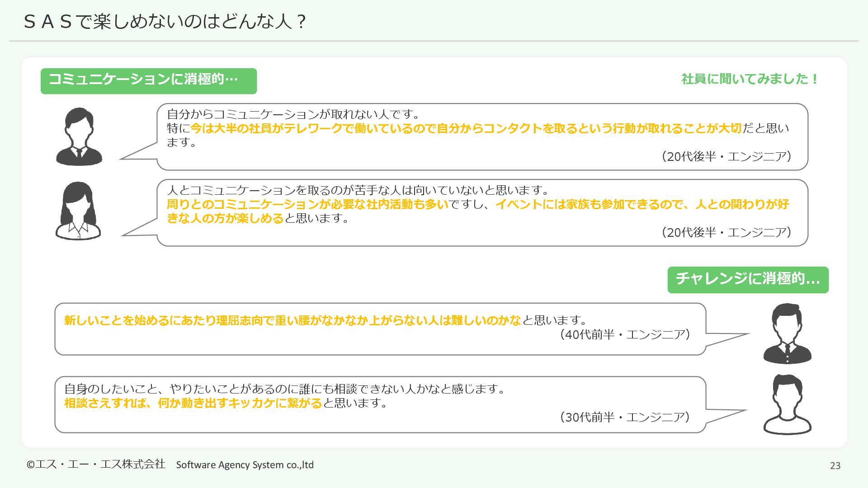Click the male avatar next to the 40代前半 comment
This screenshot has height=488, width=868.
787,333
